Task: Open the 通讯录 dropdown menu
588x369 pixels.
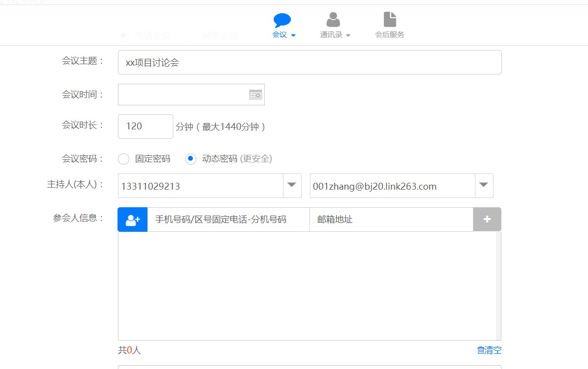Action: click(335, 35)
